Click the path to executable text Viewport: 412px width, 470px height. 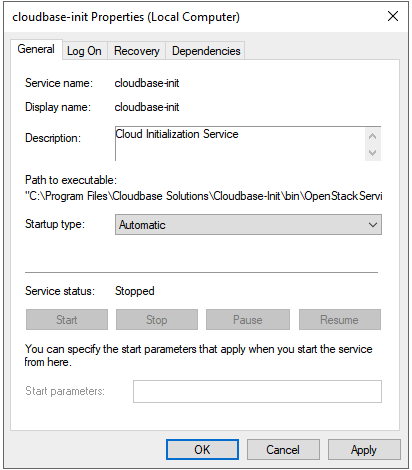click(204, 196)
